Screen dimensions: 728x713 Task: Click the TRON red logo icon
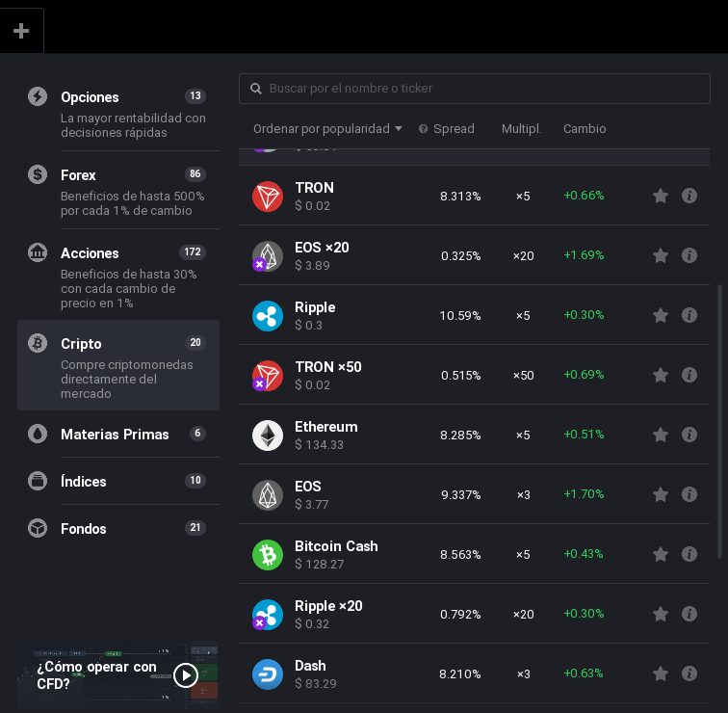click(268, 196)
